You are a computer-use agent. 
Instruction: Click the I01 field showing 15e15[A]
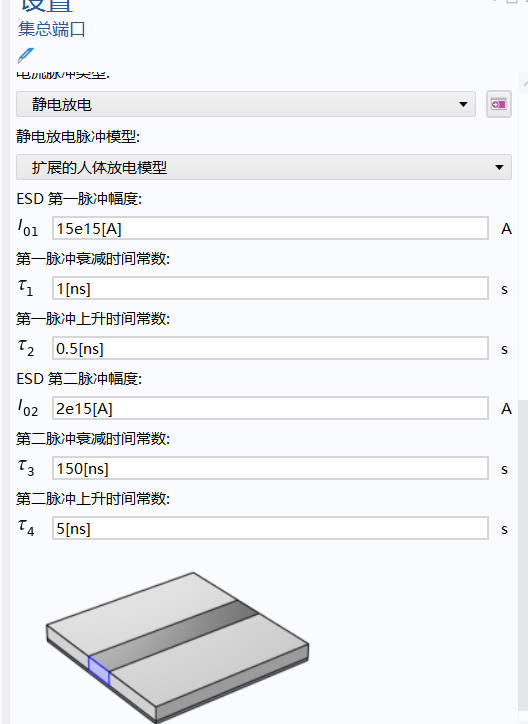point(270,228)
